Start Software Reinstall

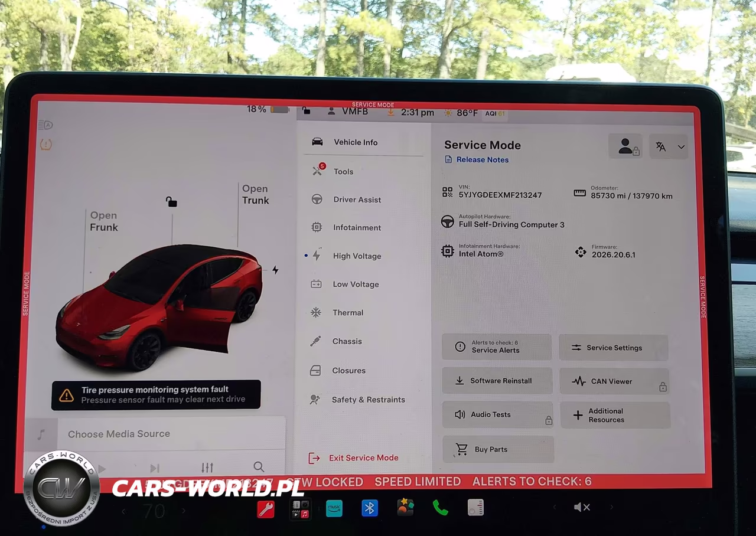[497, 381]
